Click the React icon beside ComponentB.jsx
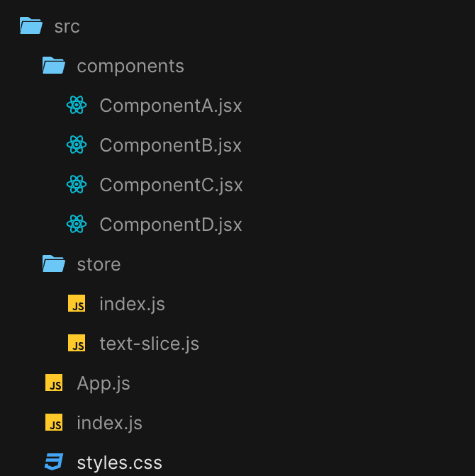Screen dimensions: 475x476 [77, 144]
